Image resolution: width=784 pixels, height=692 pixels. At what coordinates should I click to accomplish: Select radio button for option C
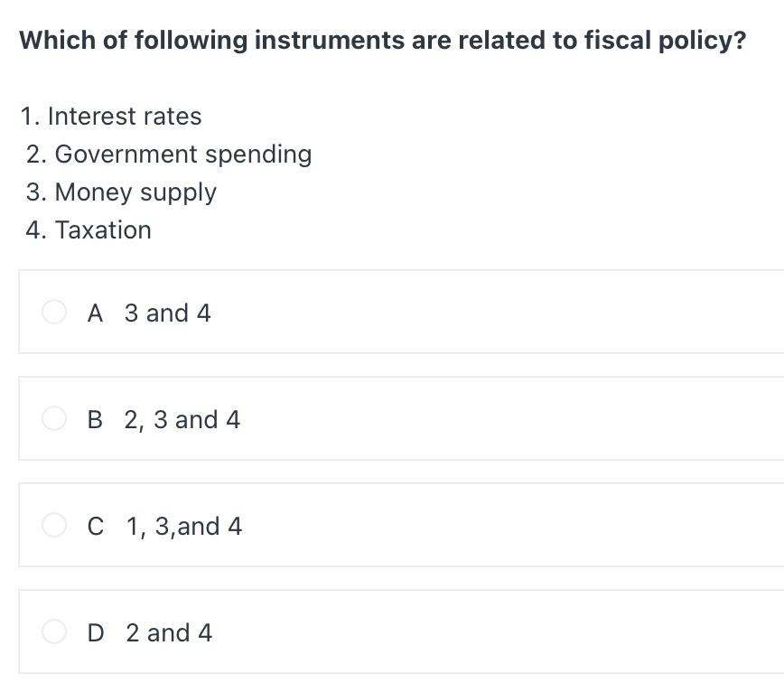(x=53, y=525)
